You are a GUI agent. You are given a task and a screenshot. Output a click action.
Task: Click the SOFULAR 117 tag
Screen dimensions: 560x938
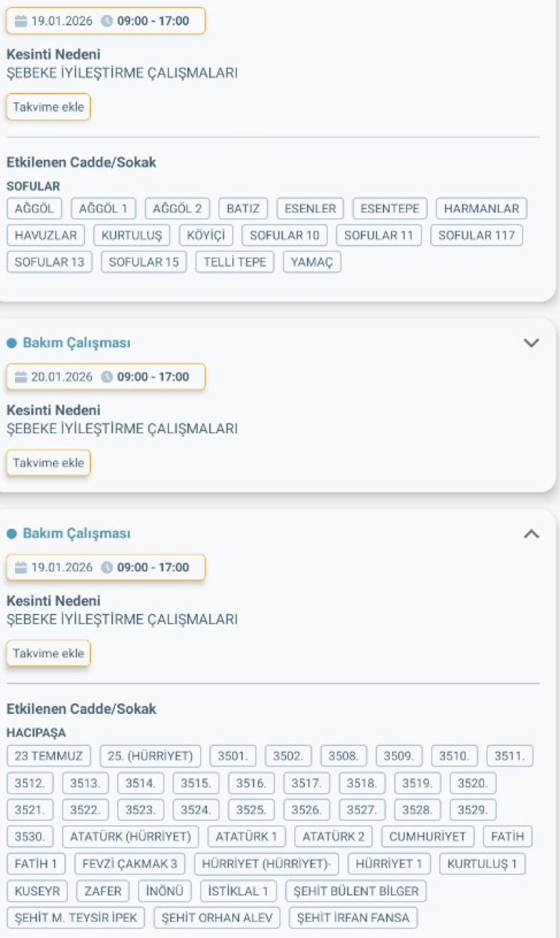pos(476,235)
